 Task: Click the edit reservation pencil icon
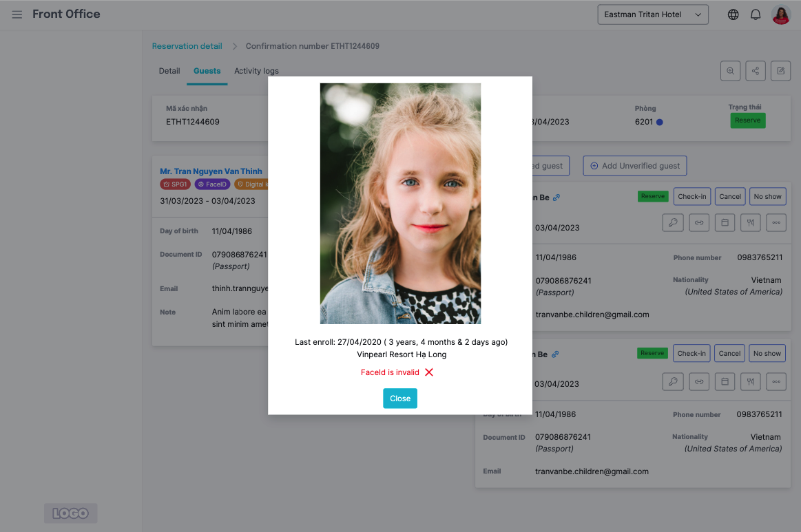point(780,71)
